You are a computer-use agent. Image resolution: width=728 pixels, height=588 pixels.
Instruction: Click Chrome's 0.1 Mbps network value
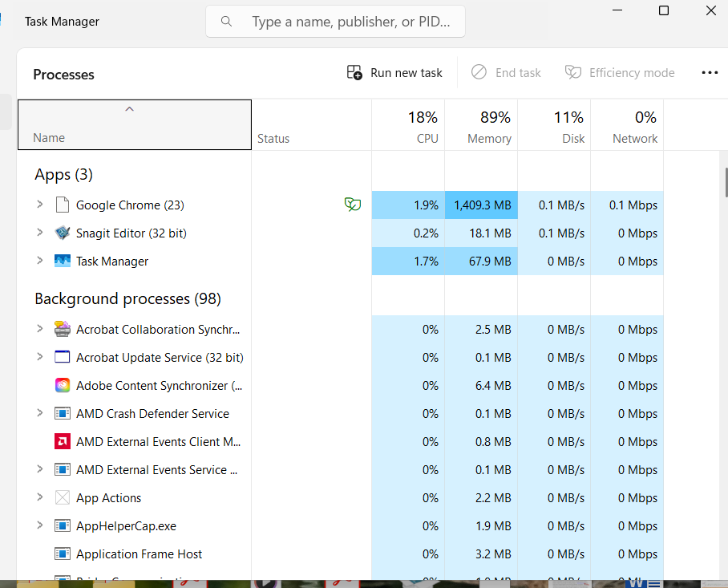point(633,205)
